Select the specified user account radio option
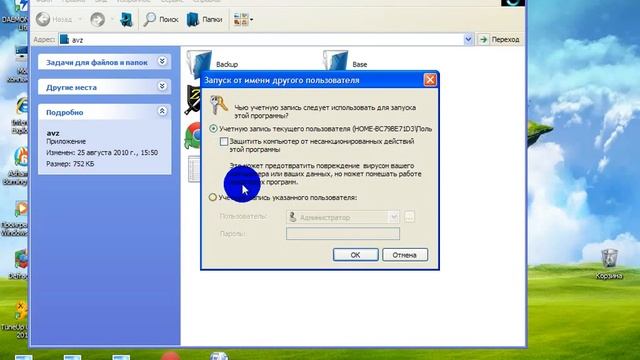Viewport: 640px width, 360px height. coord(213,198)
